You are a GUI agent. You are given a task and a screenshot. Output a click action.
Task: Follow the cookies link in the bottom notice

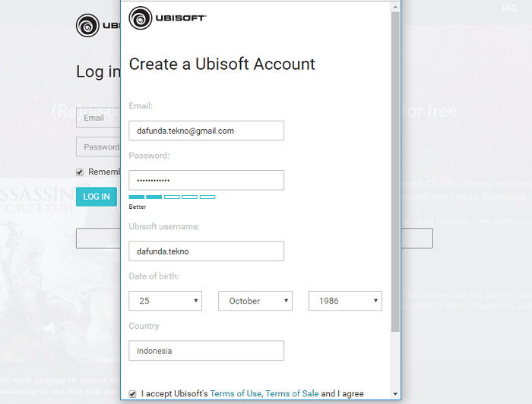point(49,380)
